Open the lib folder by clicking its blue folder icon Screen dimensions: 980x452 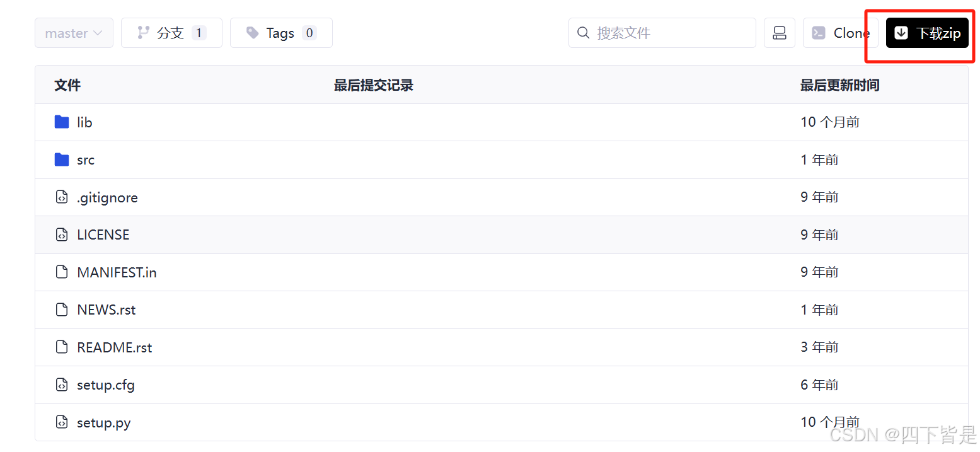[61, 122]
